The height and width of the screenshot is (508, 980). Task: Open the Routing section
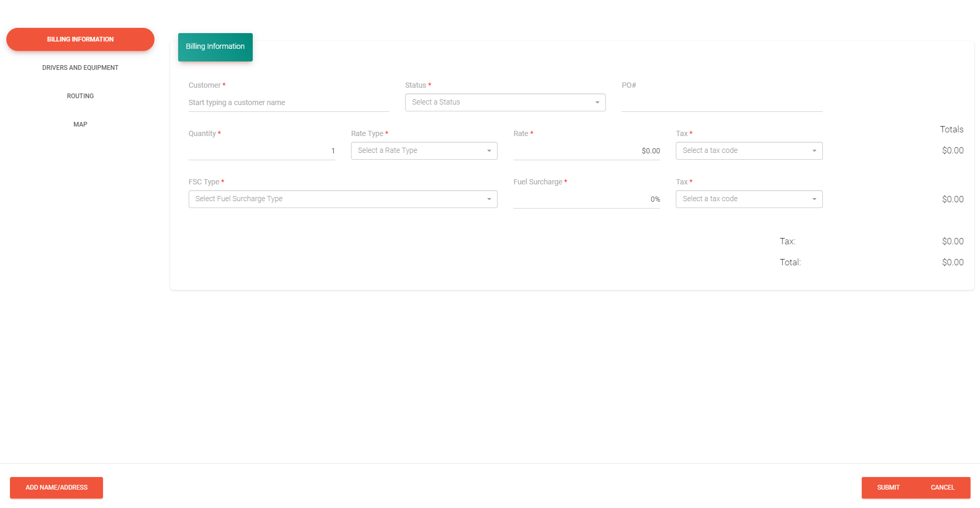(x=80, y=96)
